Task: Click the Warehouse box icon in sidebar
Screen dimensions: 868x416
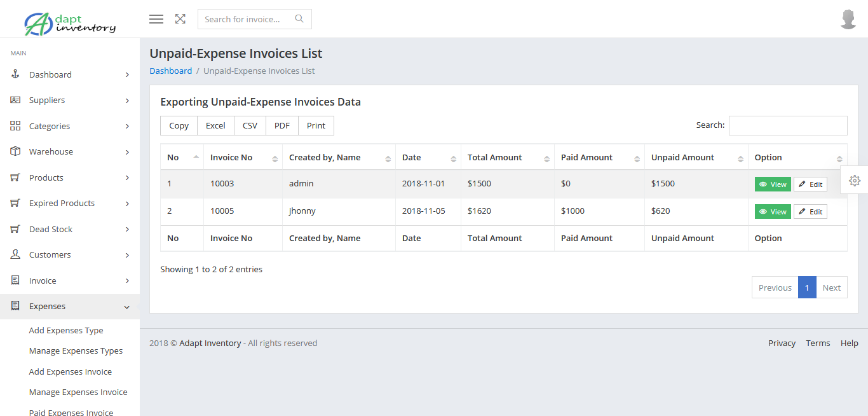Action: pyautogui.click(x=16, y=151)
